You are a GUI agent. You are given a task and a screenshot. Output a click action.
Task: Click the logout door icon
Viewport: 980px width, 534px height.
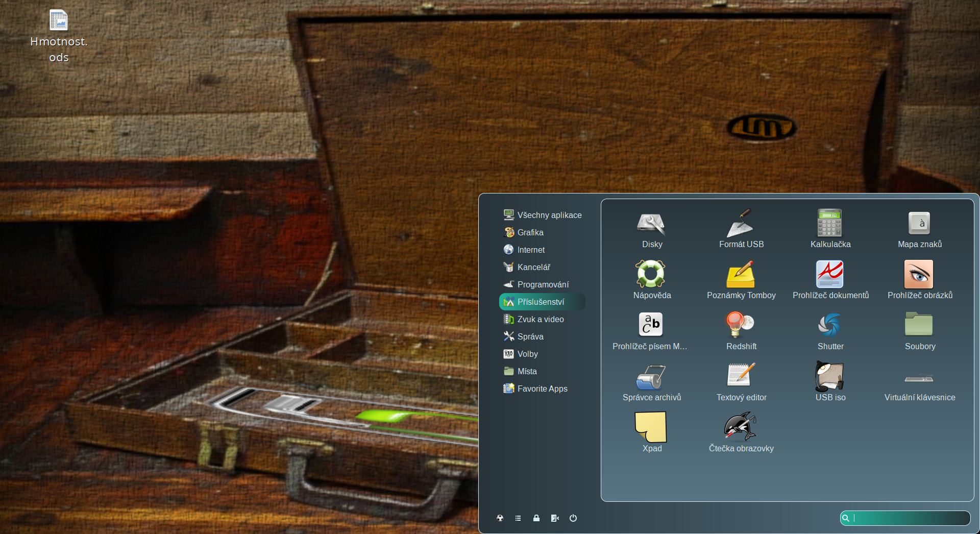(x=555, y=518)
